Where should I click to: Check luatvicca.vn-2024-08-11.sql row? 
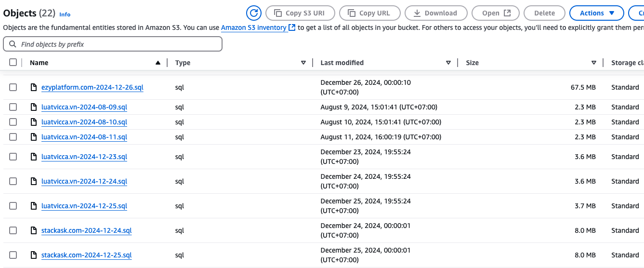(13, 137)
